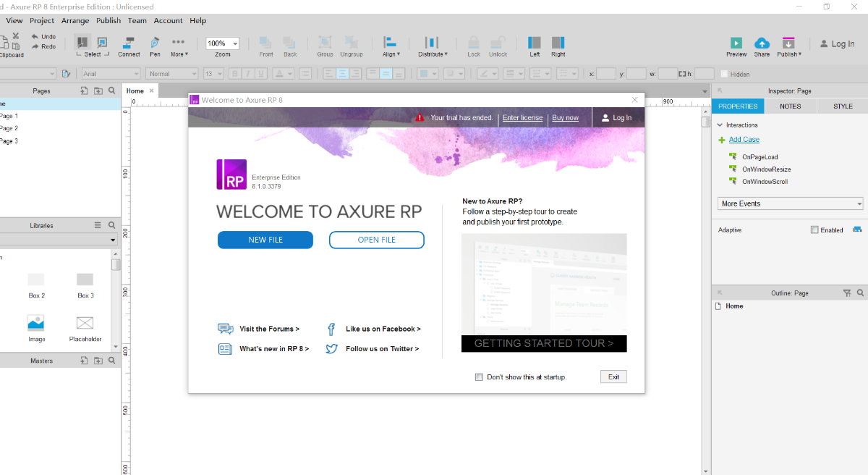Screen dimensions: 868x475
Task: Click Log In in the main toolbar
Action: [x=838, y=43]
